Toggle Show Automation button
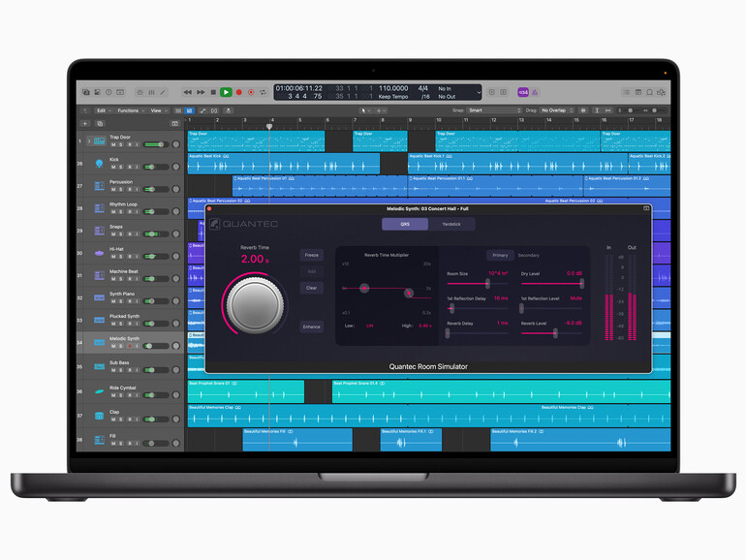The height and width of the screenshot is (560, 746). [x=202, y=110]
